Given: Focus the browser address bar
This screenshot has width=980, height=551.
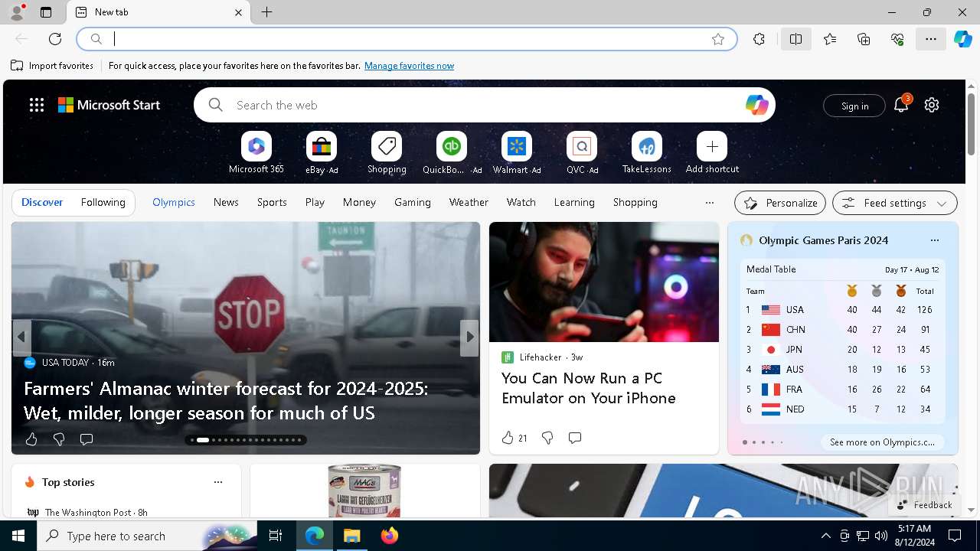Looking at the screenshot, I should pos(407,39).
